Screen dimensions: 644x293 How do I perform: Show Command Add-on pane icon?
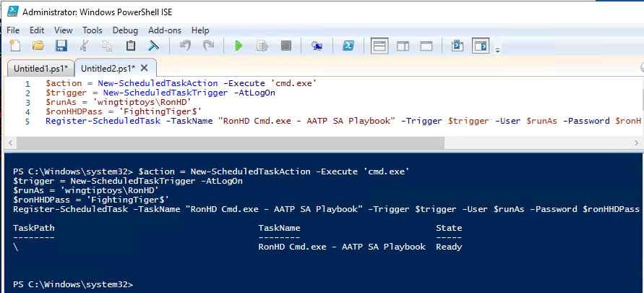pyautogui.click(x=481, y=46)
